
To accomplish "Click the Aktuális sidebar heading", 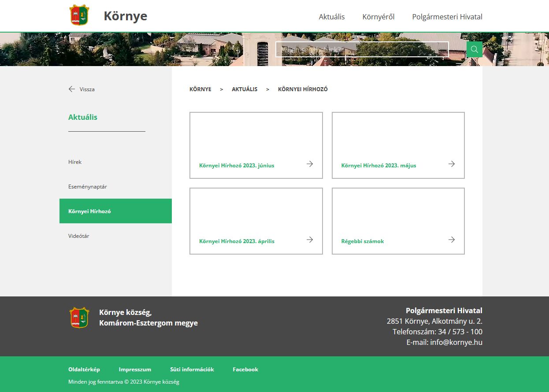I will coord(83,117).
